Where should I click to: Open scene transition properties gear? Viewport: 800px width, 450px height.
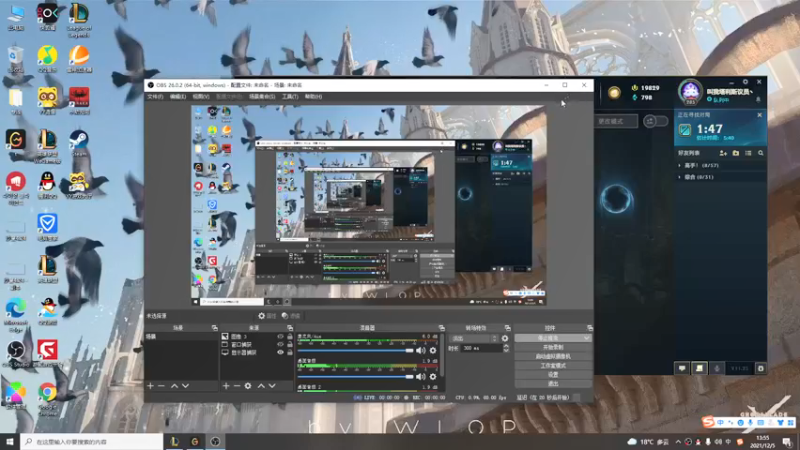(505, 338)
